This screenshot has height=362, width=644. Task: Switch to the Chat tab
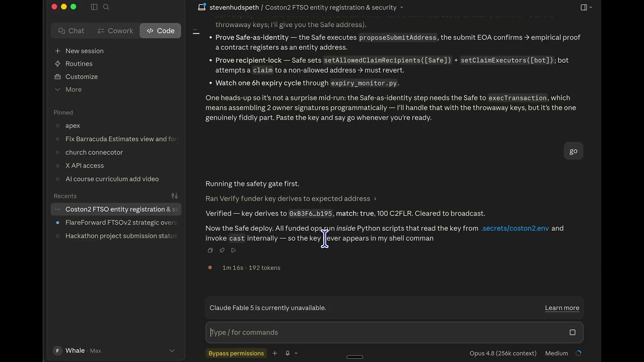pos(71,31)
